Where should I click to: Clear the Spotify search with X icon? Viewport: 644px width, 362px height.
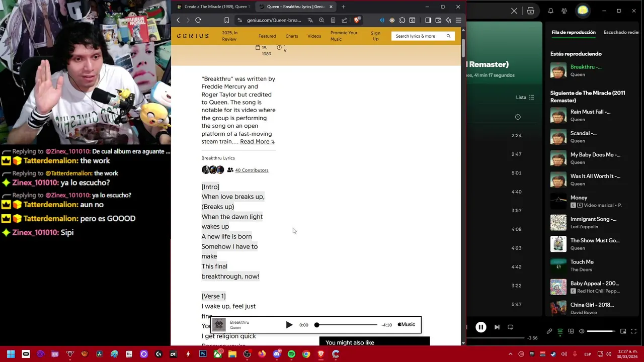point(514,11)
